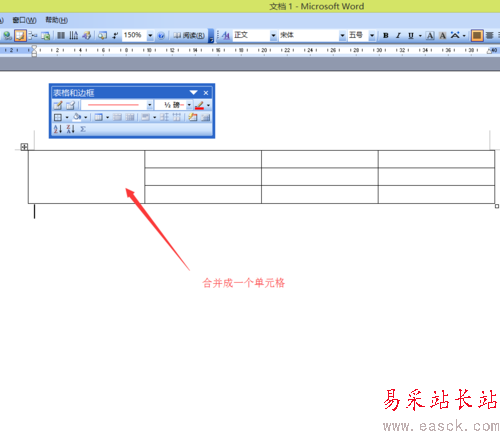Open the 帮助(H) menu
The height and width of the screenshot is (441, 500).
coord(57,20)
